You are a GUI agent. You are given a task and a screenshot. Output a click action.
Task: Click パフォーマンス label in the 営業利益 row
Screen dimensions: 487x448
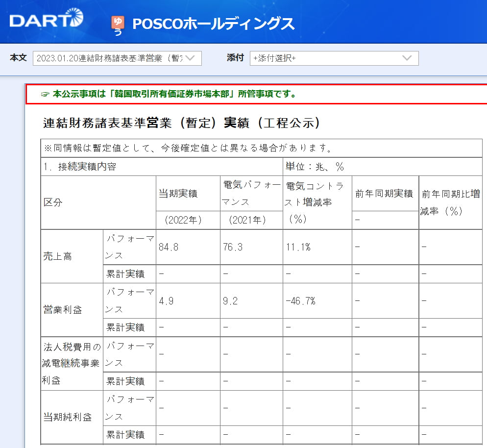[129, 301]
